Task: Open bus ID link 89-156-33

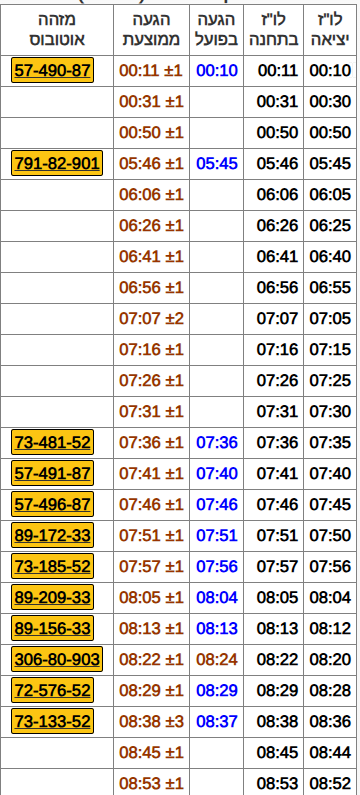Action: click(52, 629)
